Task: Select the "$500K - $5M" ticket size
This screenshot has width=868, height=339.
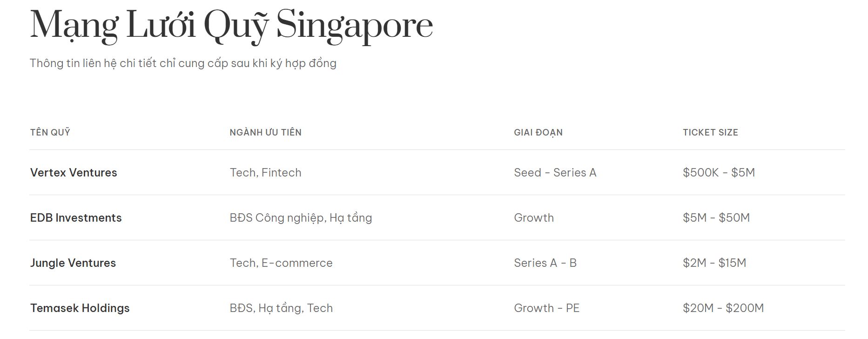Action: point(719,173)
